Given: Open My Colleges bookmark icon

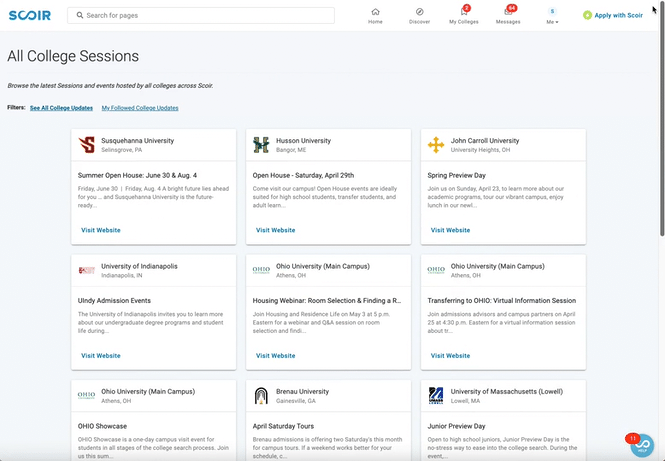Looking at the screenshot, I should click(464, 12).
